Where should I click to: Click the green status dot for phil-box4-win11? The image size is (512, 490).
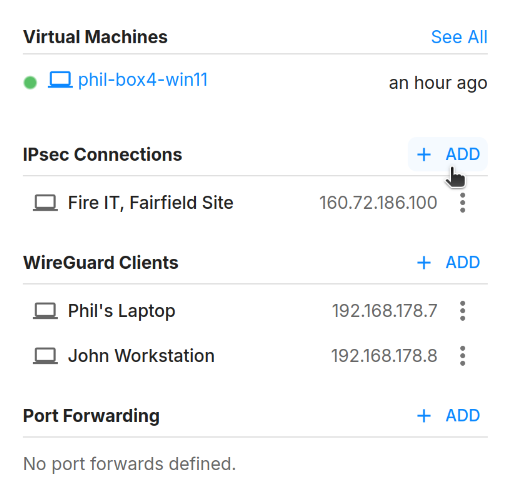click(30, 82)
